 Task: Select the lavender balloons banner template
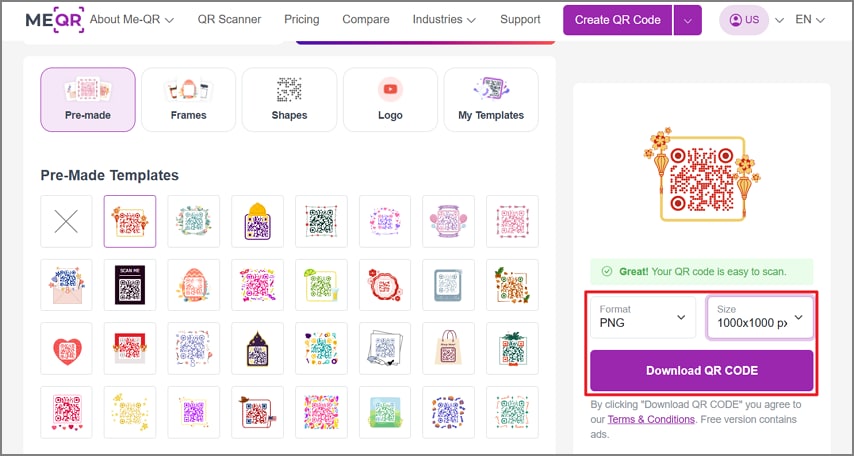pos(448,221)
